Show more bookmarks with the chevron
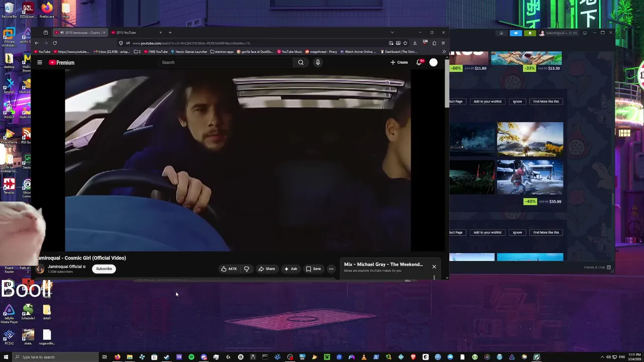Screen dimensions: 644x362 pyautogui.click(x=444, y=51)
